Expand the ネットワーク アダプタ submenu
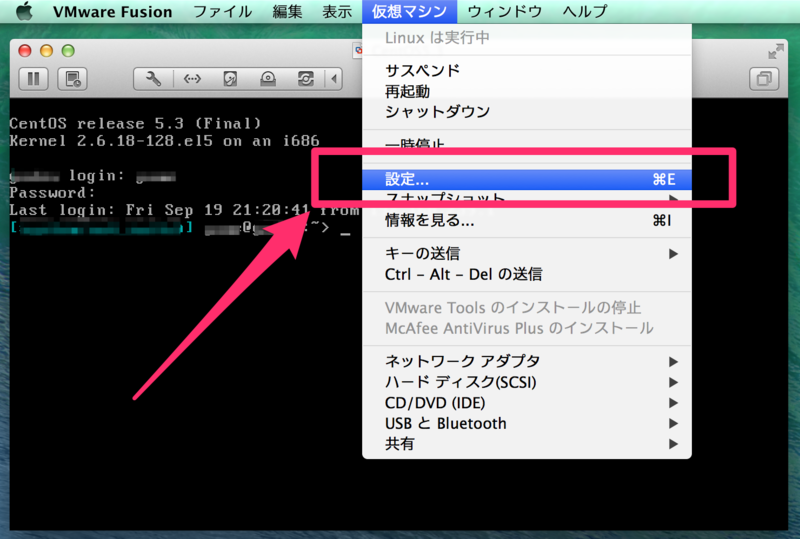The image size is (800, 539). (527, 361)
